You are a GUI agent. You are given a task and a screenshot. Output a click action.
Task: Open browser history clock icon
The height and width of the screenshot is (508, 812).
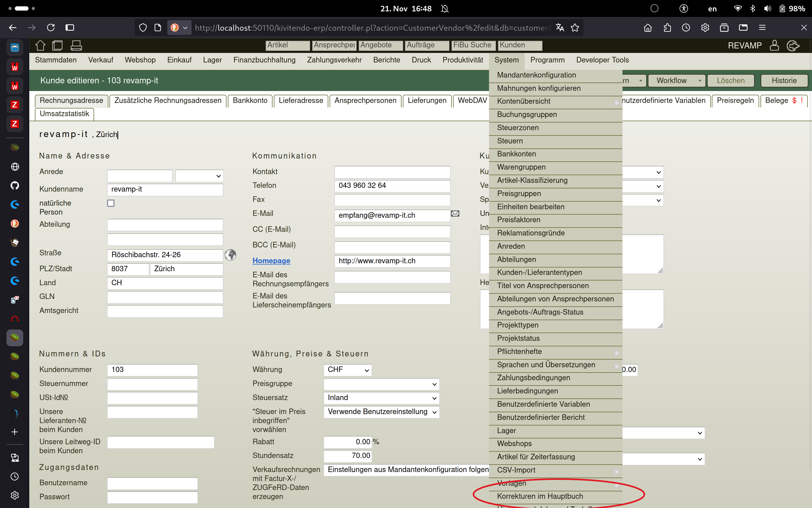pyautogui.click(x=686, y=28)
